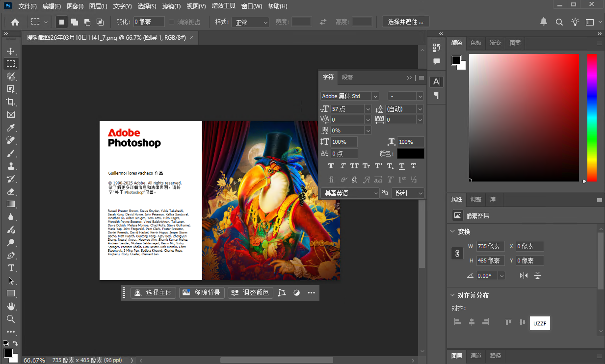The width and height of the screenshot is (605, 364).
Task: Click 移除背景 in the contextual taskbar
Action: pyautogui.click(x=202, y=292)
